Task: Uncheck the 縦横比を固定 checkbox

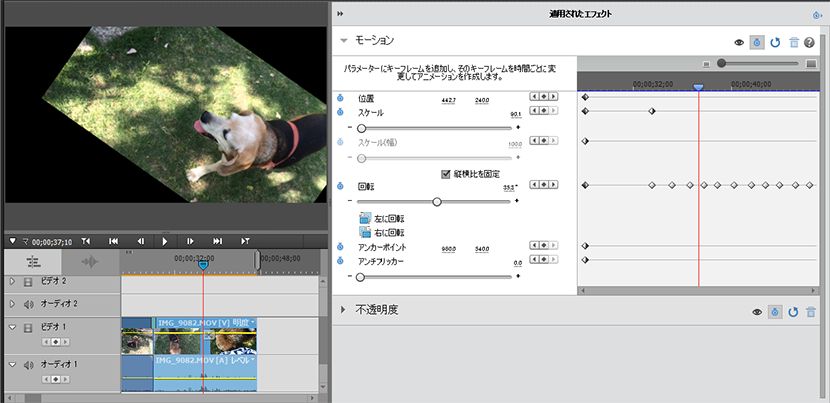Action: tap(445, 173)
